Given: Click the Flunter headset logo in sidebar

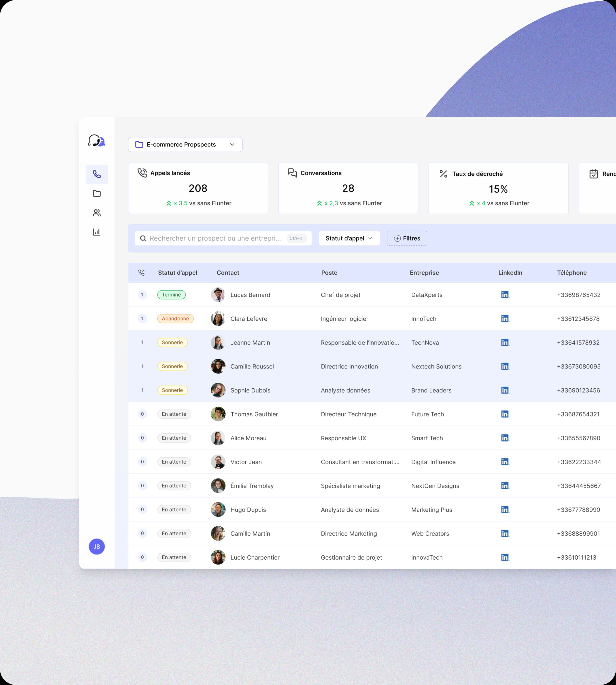Looking at the screenshot, I should [x=96, y=140].
